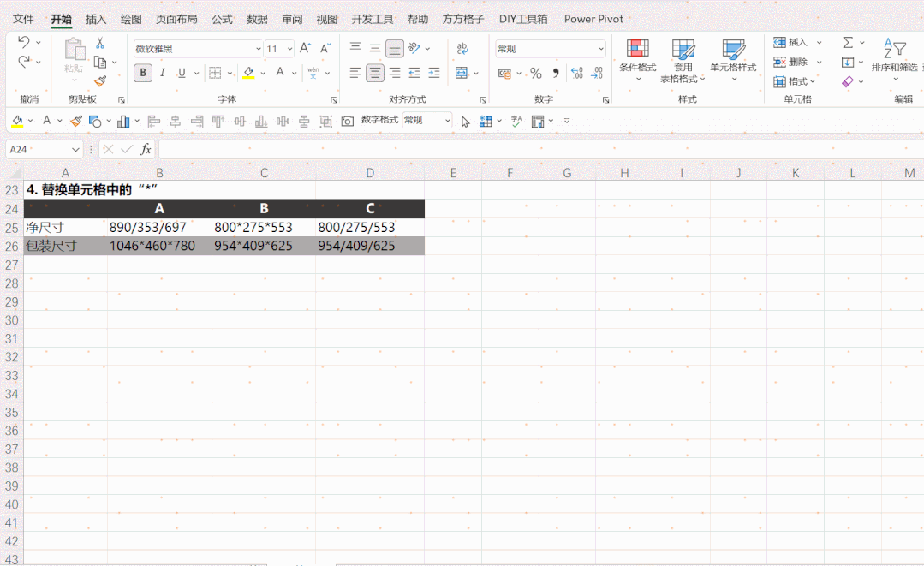Select cell B25 containing 890/353/697

click(x=159, y=228)
